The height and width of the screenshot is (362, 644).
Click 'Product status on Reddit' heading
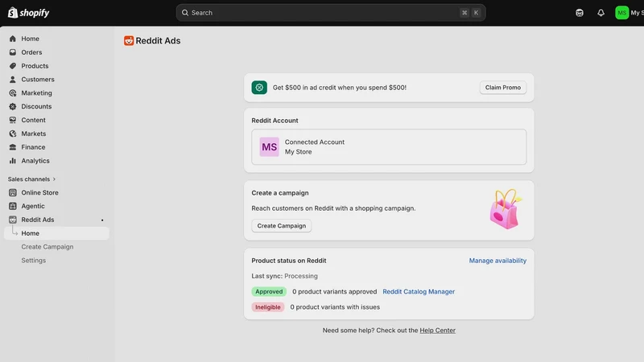[289, 261]
